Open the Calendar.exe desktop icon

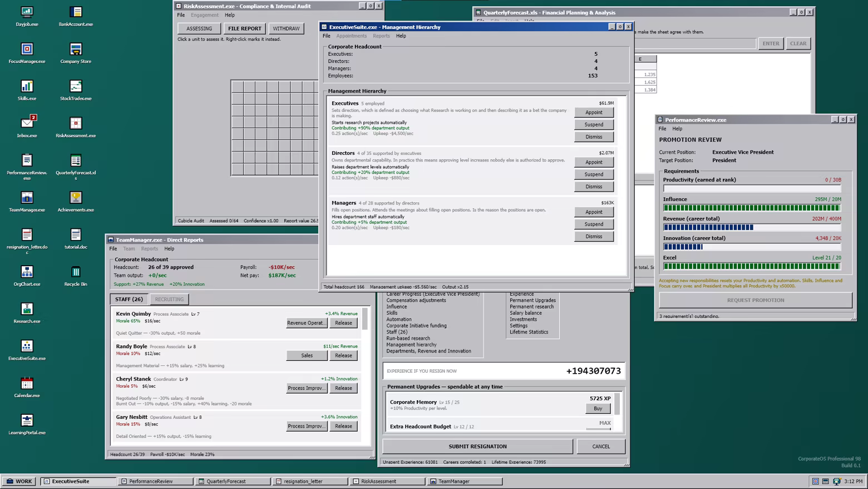click(x=27, y=387)
